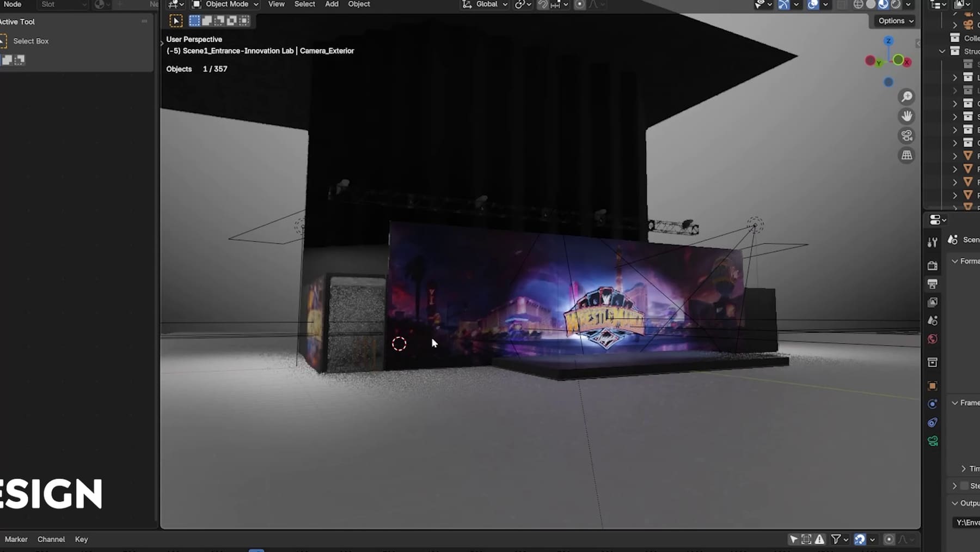Viewport: 980px width, 552px height.
Task: Switch to Rendered viewport shading
Action: (896, 4)
